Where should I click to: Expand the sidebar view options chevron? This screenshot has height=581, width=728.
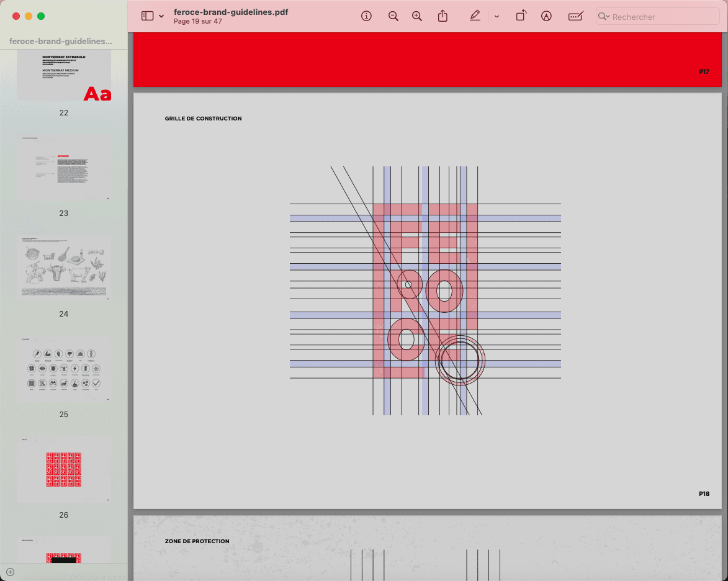[x=161, y=16]
